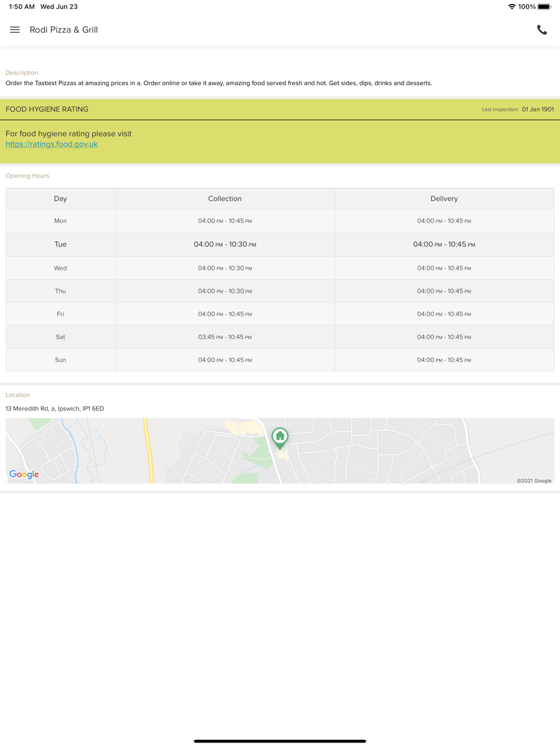Click Saturday's collection hours 03:45 - 10:45
The height and width of the screenshot is (747, 560).
(225, 337)
